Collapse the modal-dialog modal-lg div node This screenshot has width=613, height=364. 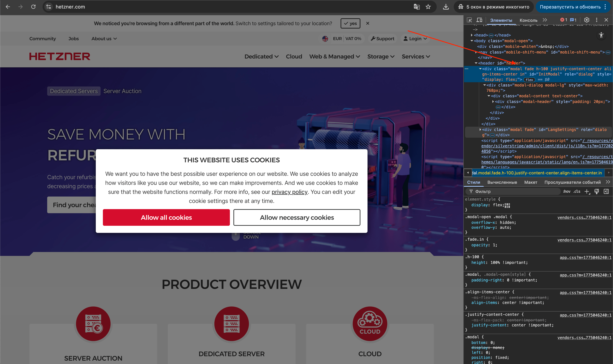coord(484,85)
